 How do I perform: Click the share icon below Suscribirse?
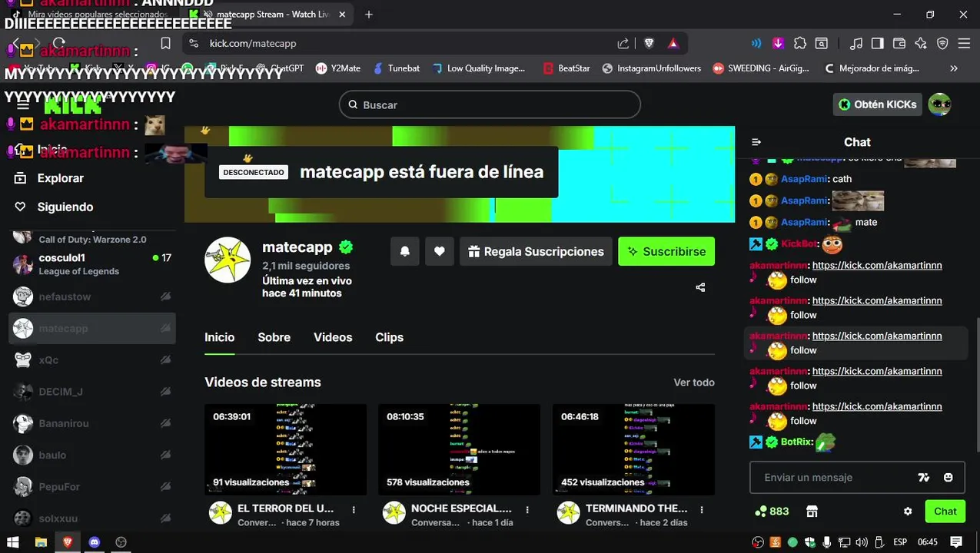pyautogui.click(x=700, y=287)
